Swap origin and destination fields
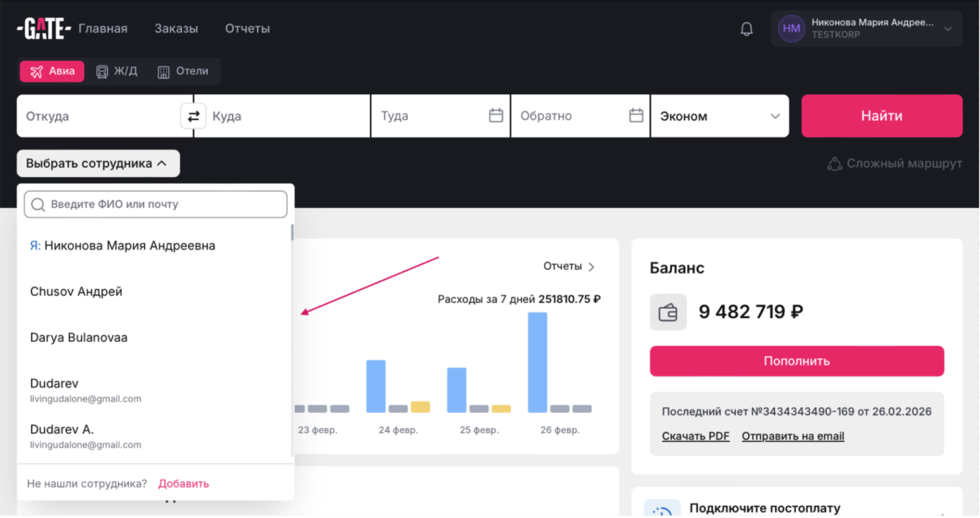980x518 pixels. (x=193, y=116)
